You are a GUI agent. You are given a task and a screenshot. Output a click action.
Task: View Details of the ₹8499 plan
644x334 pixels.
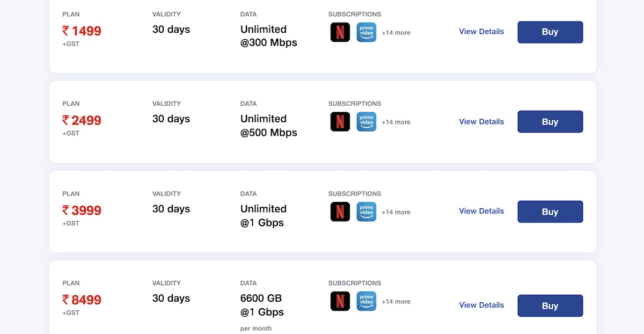tap(481, 305)
